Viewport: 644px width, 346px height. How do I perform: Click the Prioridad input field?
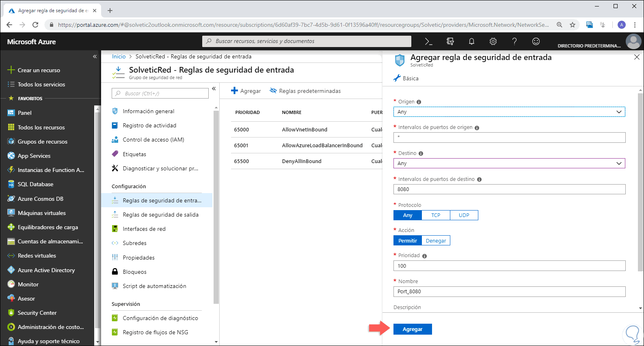tap(509, 266)
